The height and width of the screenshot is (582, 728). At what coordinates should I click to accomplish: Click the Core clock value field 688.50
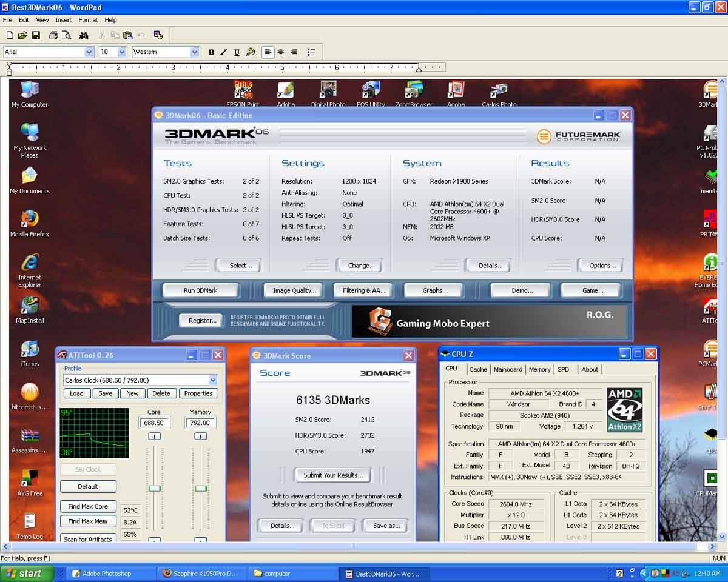point(154,423)
